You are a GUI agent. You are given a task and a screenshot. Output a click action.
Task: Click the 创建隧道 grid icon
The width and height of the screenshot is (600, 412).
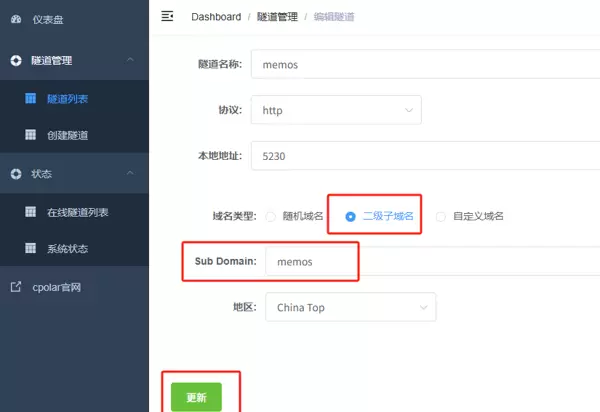(31, 135)
